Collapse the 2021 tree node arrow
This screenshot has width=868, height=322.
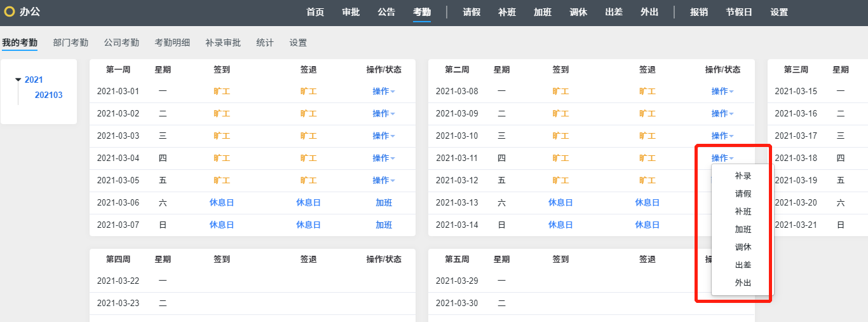click(x=18, y=80)
